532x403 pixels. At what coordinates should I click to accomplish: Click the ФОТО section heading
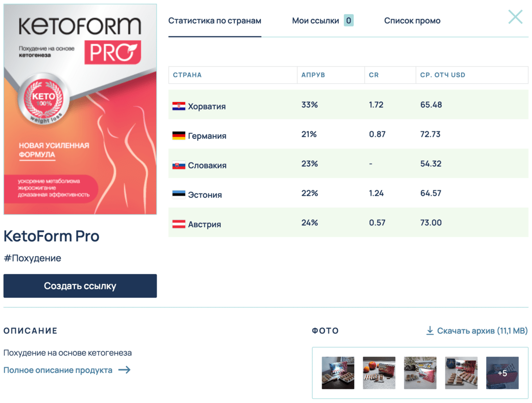pyautogui.click(x=326, y=331)
